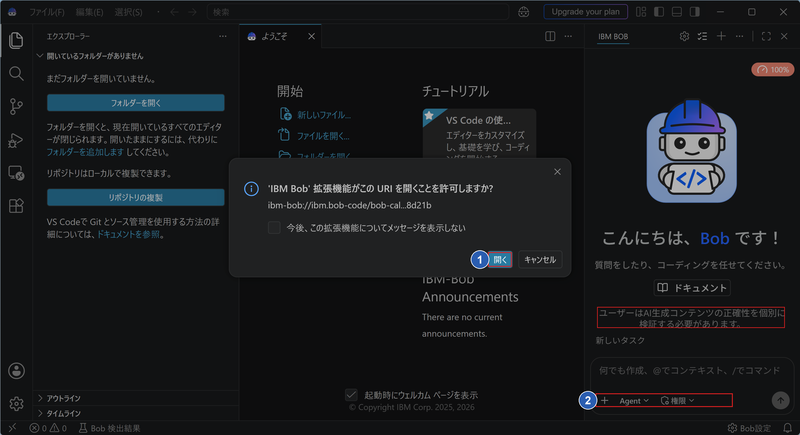Open the Agent mode dropdown
This screenshot has height=435, width=800.
tap(634, 401)
